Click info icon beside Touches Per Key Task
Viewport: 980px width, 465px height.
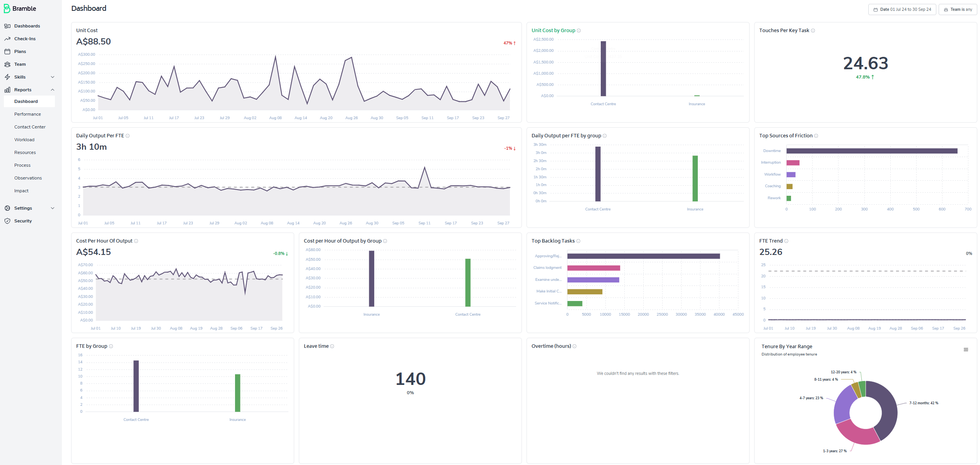pyautogui.click(x=813, y=31)
